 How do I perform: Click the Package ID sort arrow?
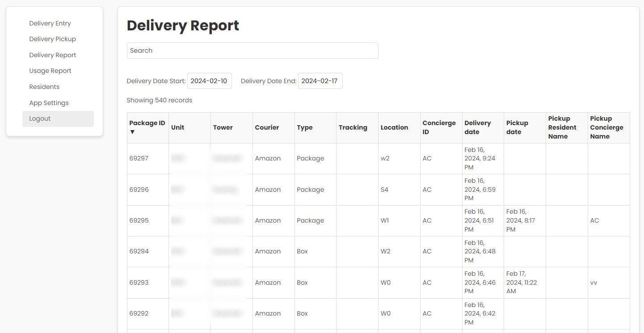pyautogui.click(x=132, y=132)
